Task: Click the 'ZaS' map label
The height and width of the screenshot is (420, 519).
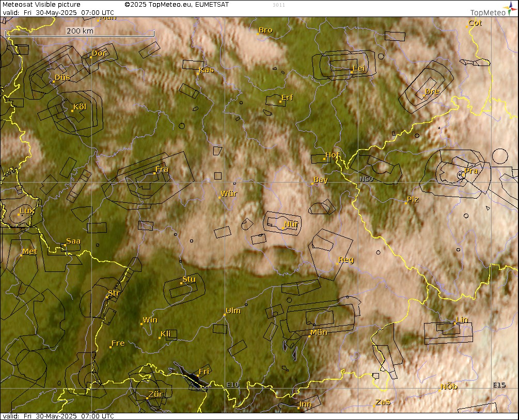Action: tap(383, 402)
